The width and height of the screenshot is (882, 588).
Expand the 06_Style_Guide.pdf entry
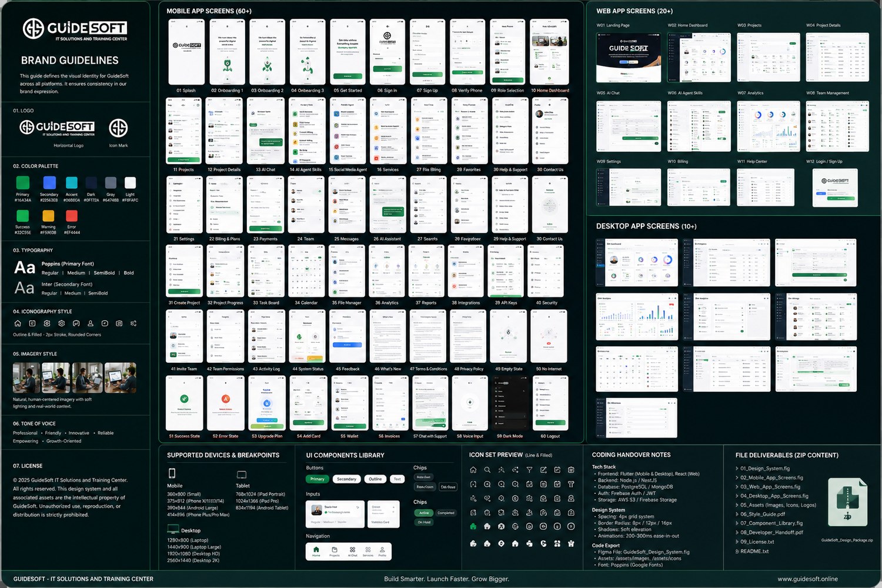[737, 514]
